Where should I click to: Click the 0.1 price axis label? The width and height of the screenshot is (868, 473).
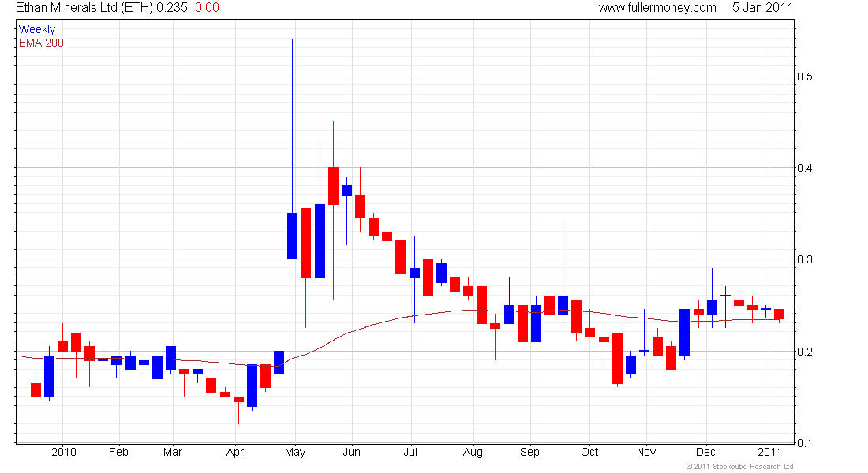click(805, 442)
